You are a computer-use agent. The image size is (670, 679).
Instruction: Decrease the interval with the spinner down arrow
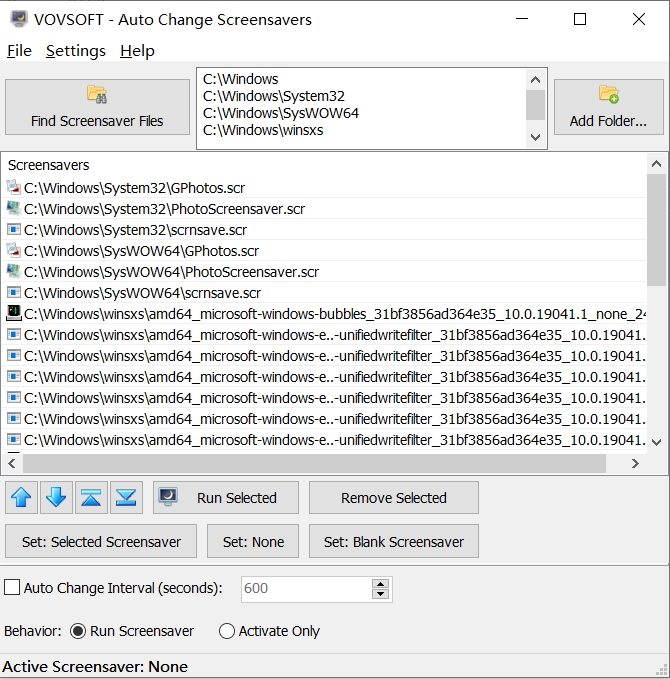tap(380, 594)
